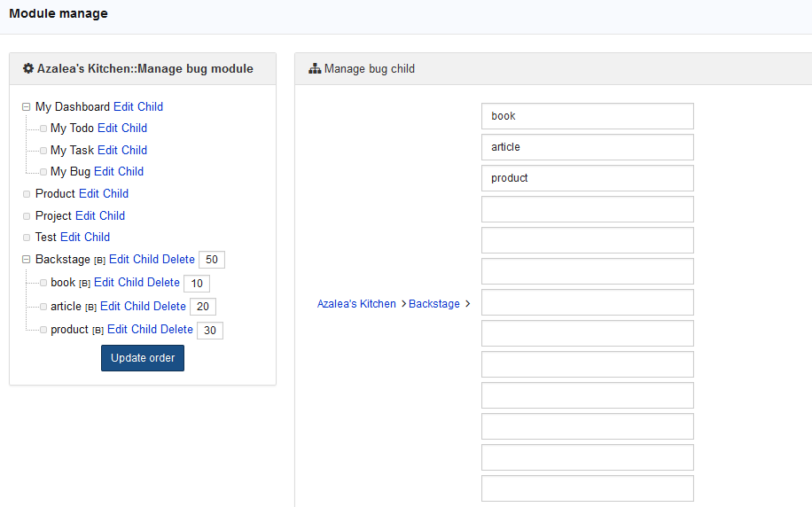Screen dimensions: 812x507
Task: Click the sitemap icon beside Manage bug child
Action: [315, 69]
